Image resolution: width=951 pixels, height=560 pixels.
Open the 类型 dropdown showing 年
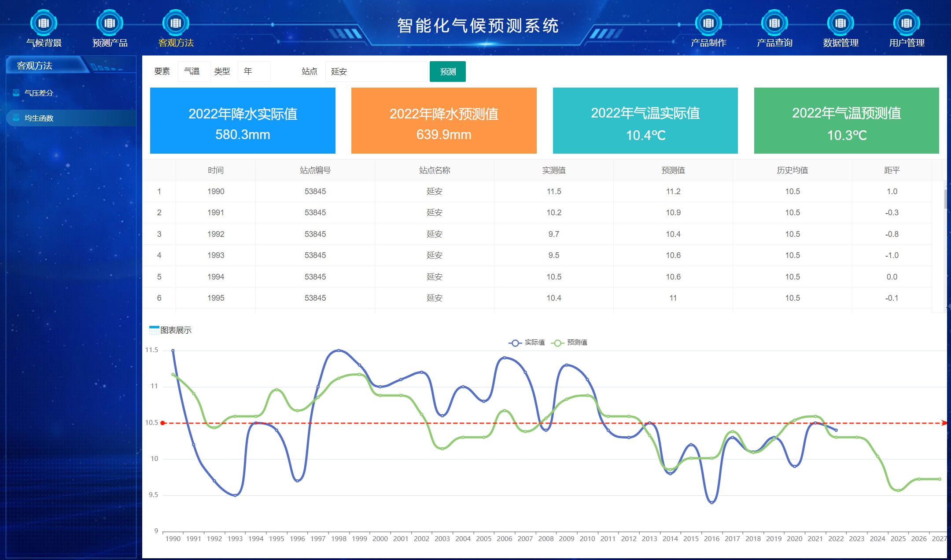254,71
